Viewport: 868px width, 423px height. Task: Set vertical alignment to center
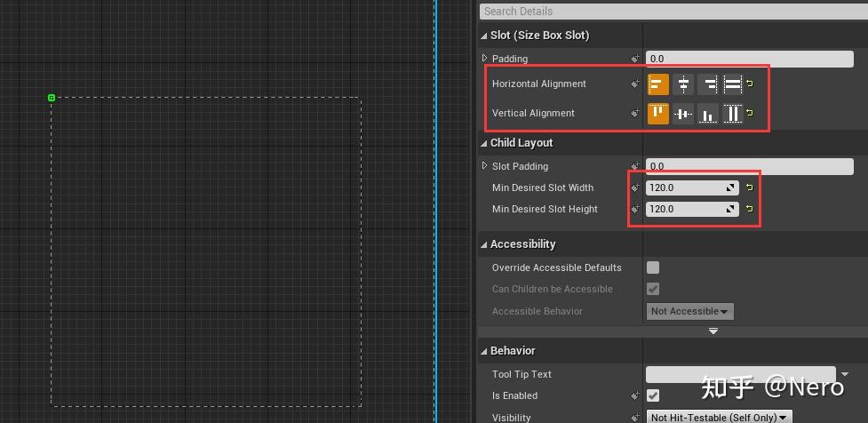pos(683,114)
